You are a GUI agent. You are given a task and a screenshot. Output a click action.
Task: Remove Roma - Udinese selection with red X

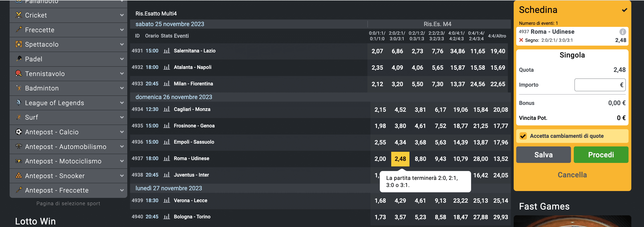click(521, 40)
